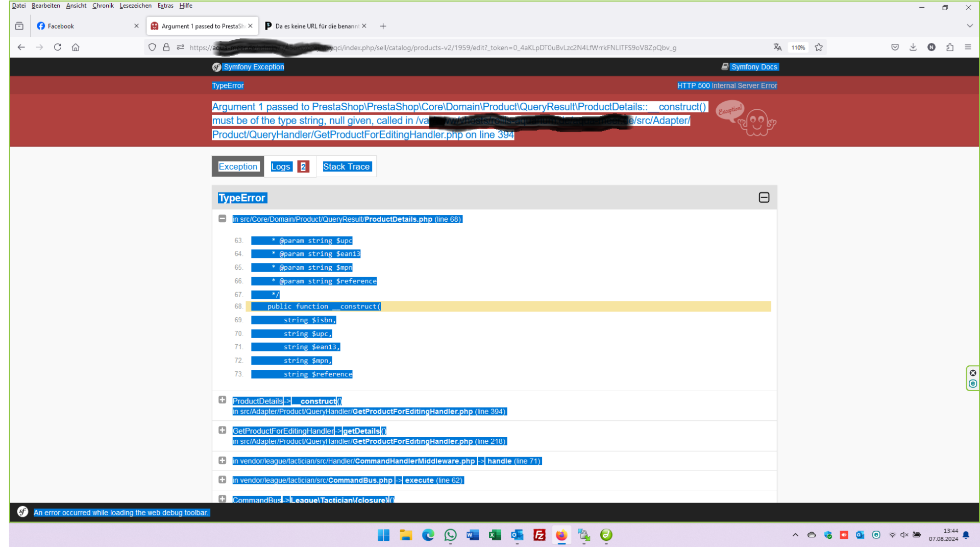Viewport: 980px width, 547px height.
Task: Close the 'Argument 1 passed' tab
Action: (x=250, y=26)
